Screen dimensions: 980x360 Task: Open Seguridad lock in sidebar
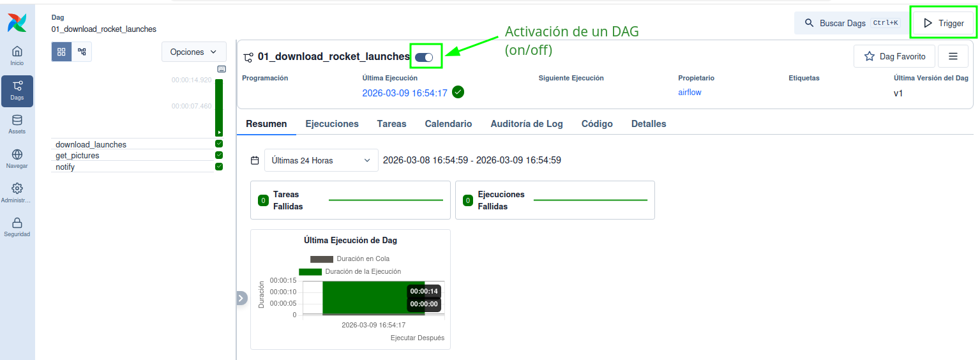pos(17,227)
